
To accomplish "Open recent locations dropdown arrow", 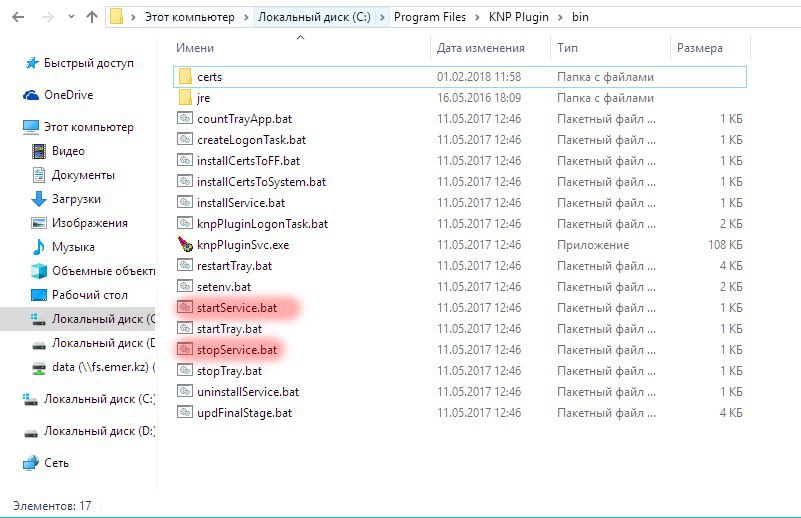I will click(x=71, y=17).
